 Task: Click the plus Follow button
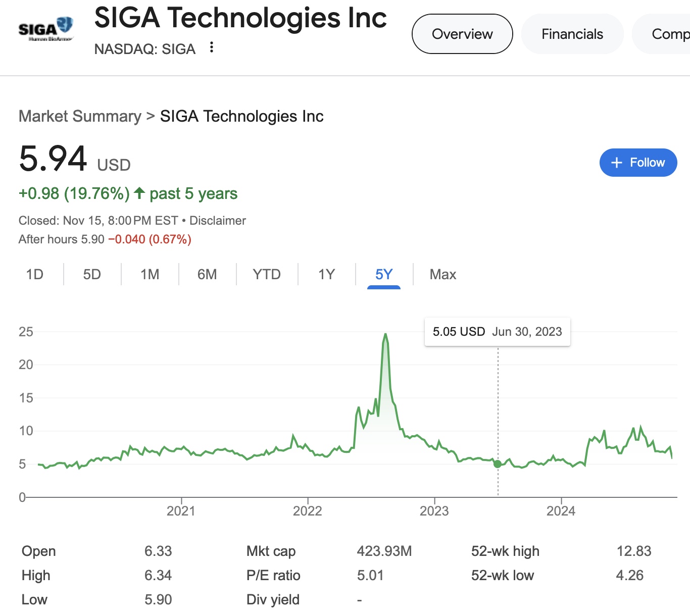tap(638, 163)
